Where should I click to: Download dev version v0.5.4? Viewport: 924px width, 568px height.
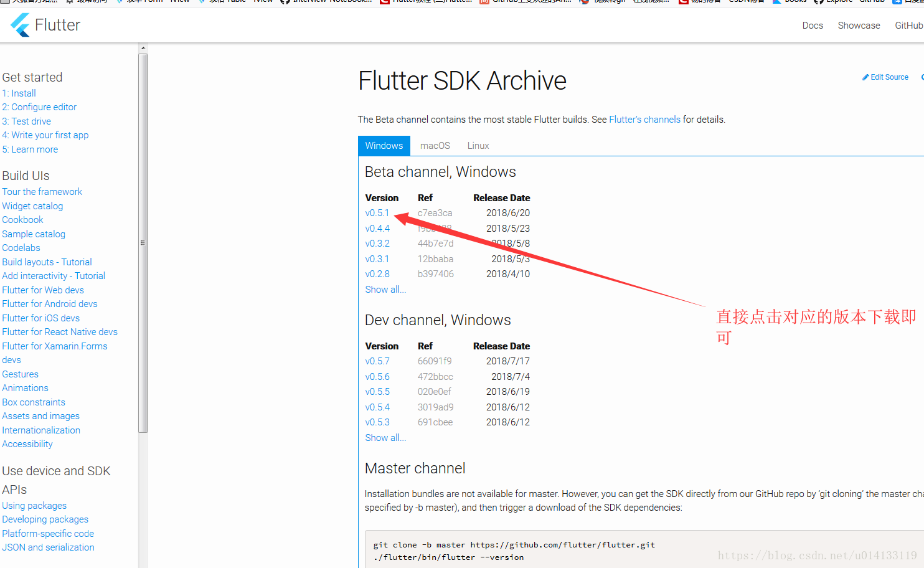coord(377,407)
